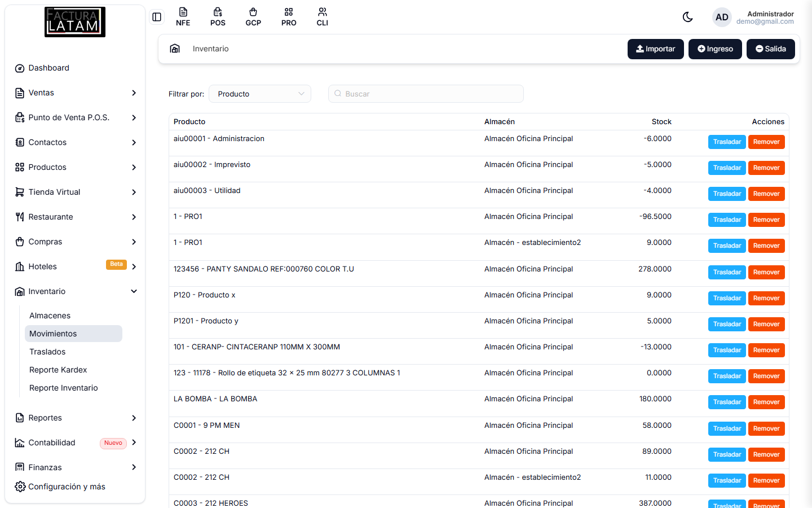Toggle dark mode with the moon icon

point(687,17)
